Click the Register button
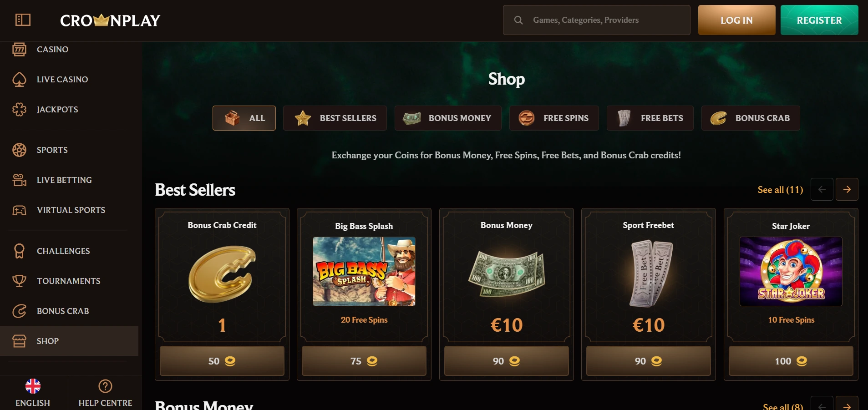Screen dimensions: 868x410 819,20
